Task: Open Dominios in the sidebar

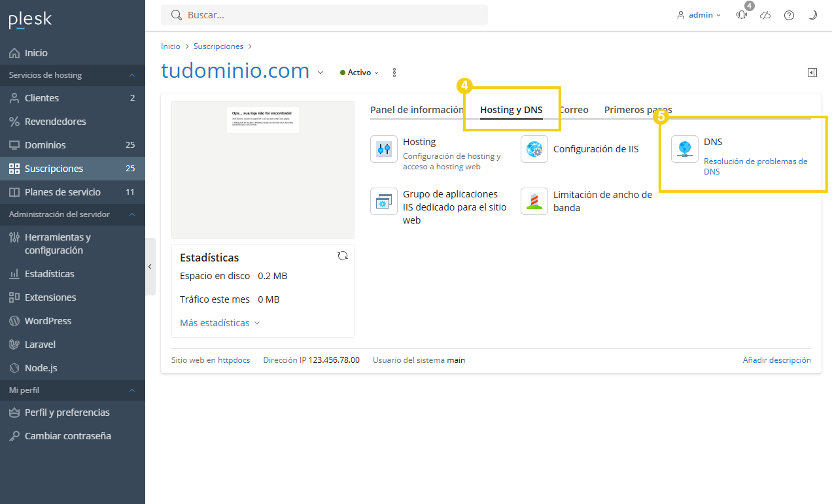Action: pos(72,145)
